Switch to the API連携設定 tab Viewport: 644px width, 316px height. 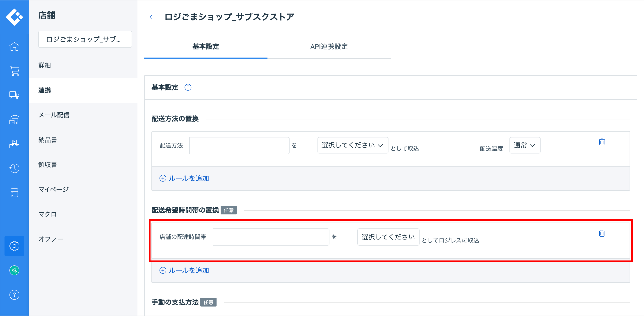(x=329, y=46)
